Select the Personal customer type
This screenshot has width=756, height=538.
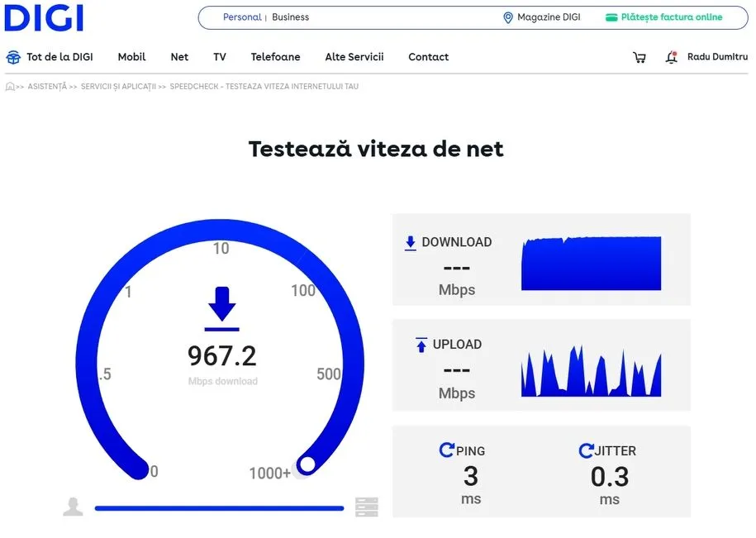point(241,17)
